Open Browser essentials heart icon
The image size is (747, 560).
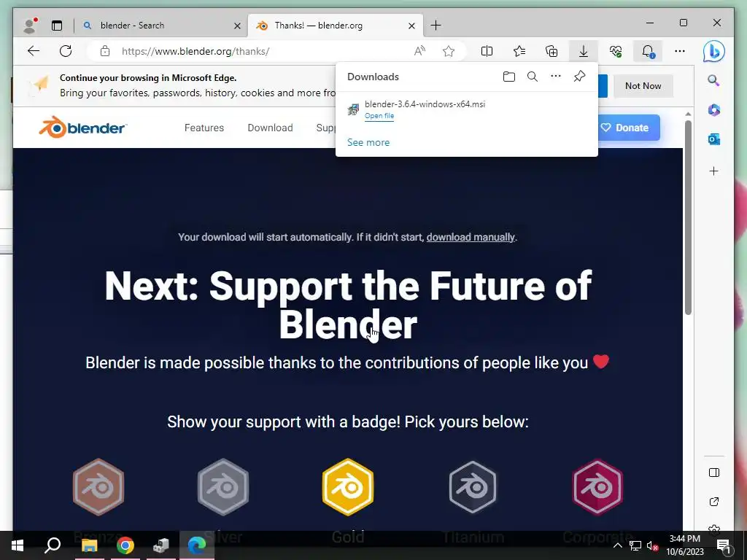[616, 51]
